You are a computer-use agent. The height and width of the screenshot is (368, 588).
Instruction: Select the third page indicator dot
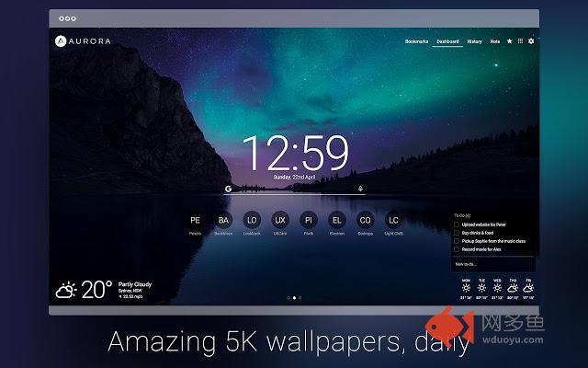pyautogui.click(x=300, y=298)
